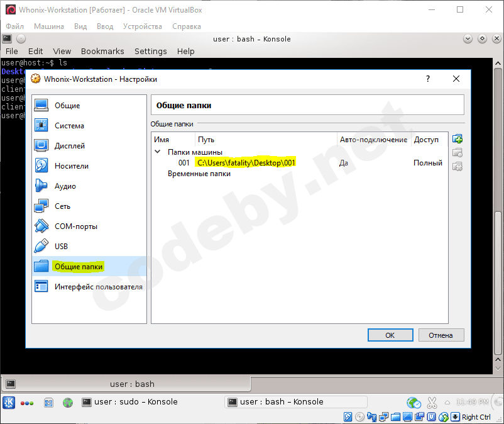Open the globe browser icon in KDE panel
This screenshot has height=424, width=504.
[x=68, y=403]
